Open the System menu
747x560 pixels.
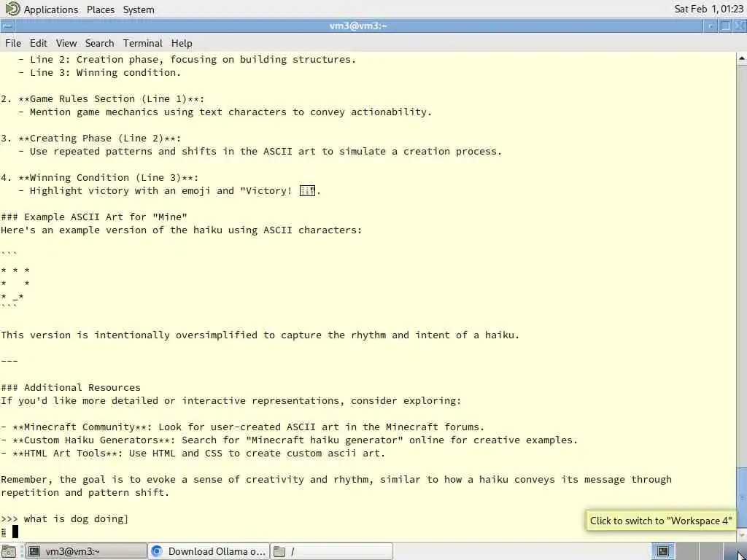tap(139, 9)
